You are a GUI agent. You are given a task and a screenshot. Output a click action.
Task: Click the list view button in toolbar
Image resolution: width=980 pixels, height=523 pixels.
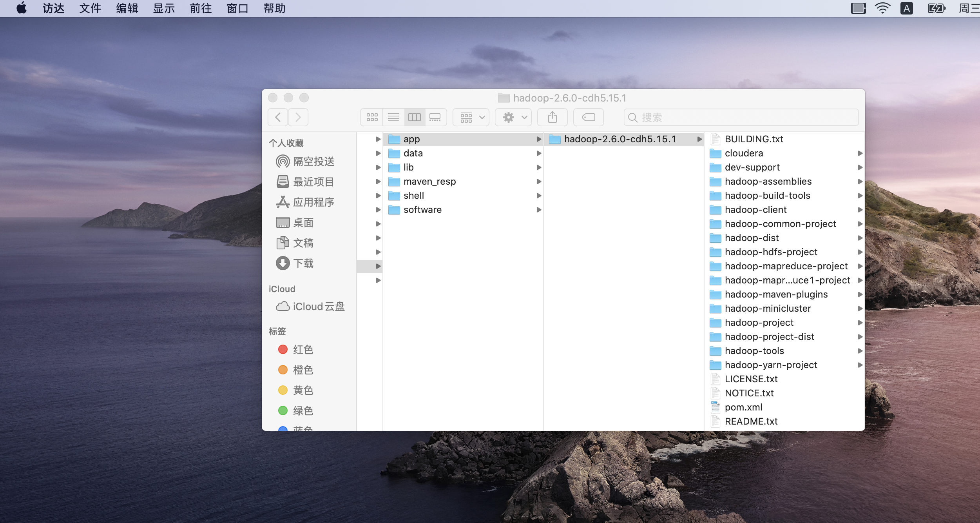[393, 116]
